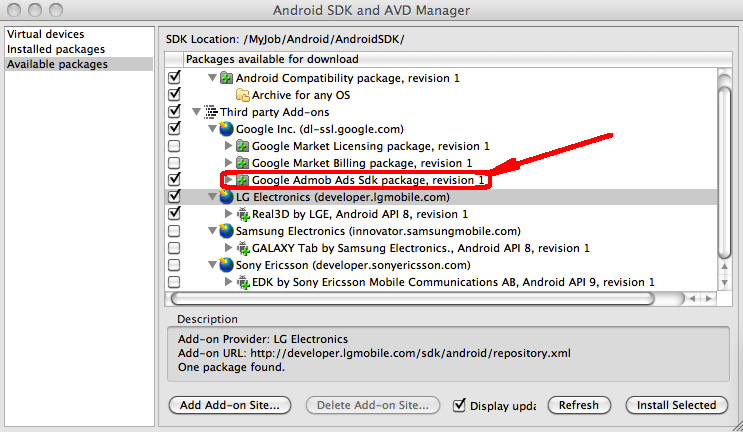
Task: Click the LG Electronics globe icon
Action: tap(226, 197)
